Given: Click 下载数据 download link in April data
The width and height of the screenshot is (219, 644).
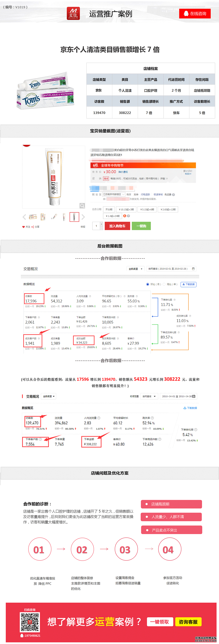Looking at the screenshot, I should (x=190, y=408).
